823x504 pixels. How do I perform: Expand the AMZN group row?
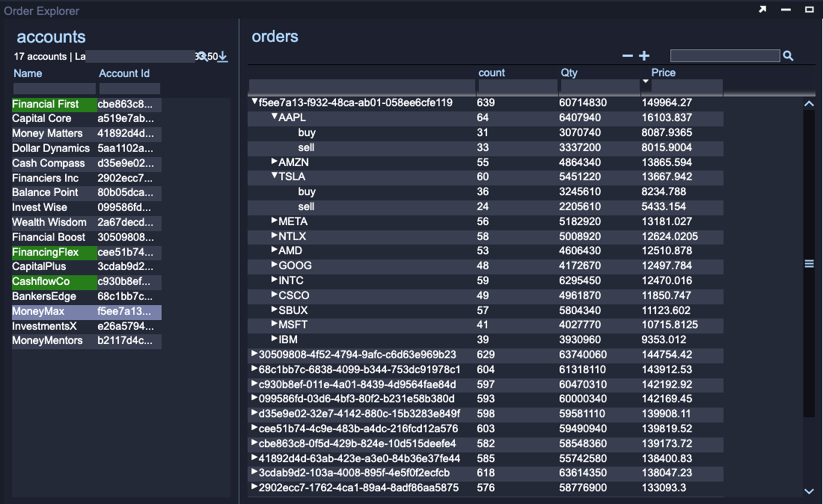(275, 162)
